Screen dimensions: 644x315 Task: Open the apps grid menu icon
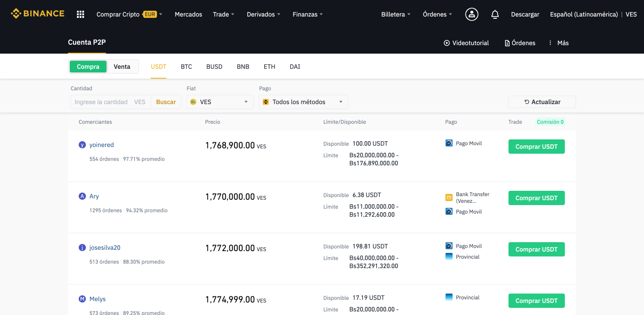80,14
